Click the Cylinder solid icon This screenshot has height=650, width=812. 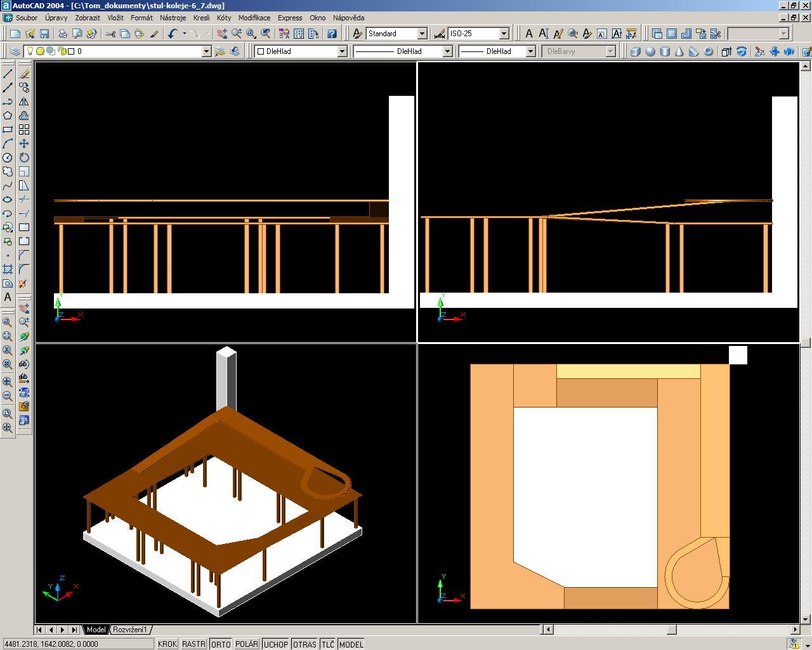(665, 51)
